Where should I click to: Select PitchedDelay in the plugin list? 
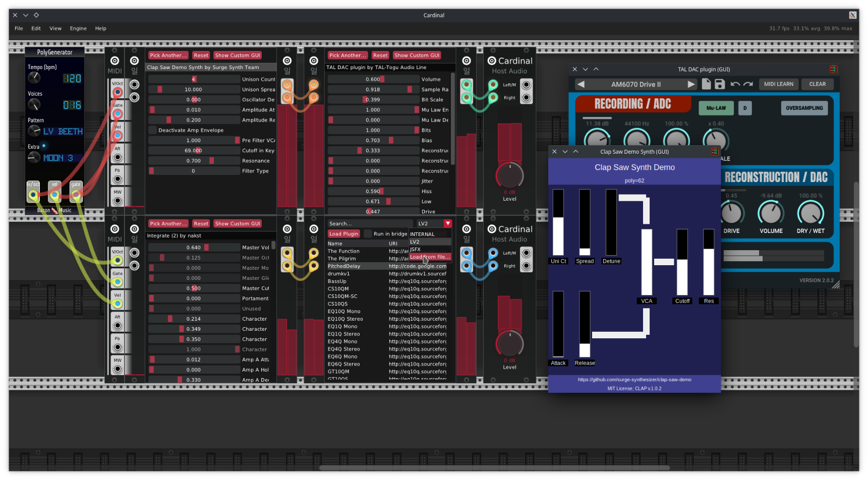[387, 266]
